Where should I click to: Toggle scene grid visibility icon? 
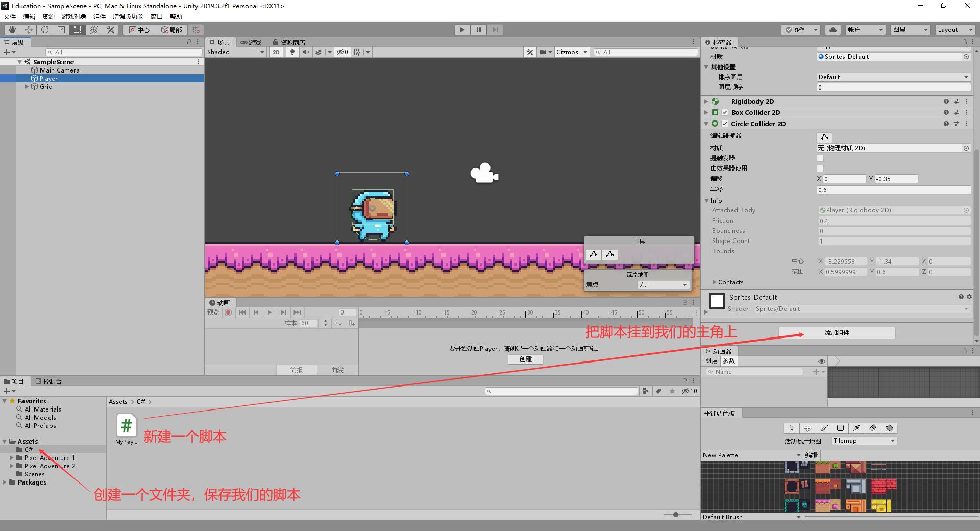(357, 52)
